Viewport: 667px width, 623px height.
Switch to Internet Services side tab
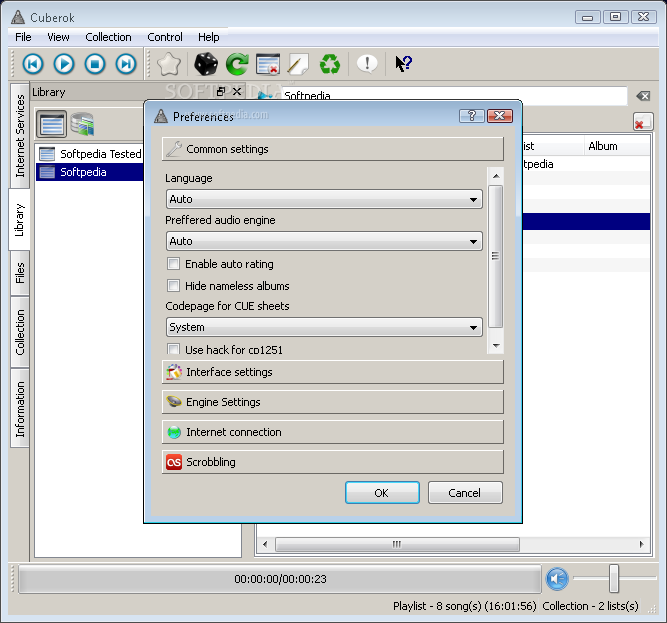(20, 136)
